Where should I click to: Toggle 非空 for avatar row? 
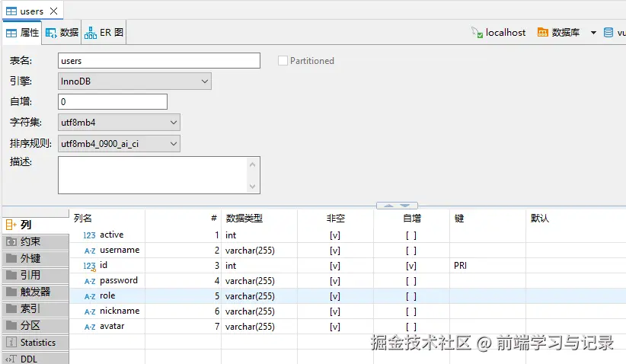coord(335,327)
